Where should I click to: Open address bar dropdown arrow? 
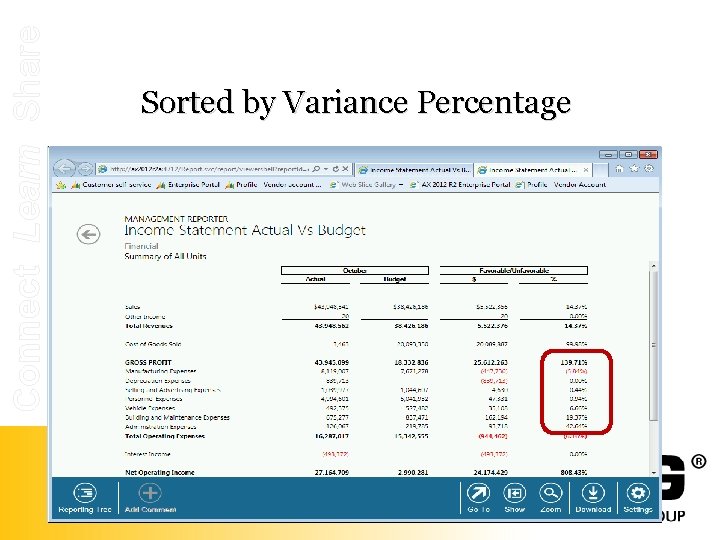[x=326, y=169]
